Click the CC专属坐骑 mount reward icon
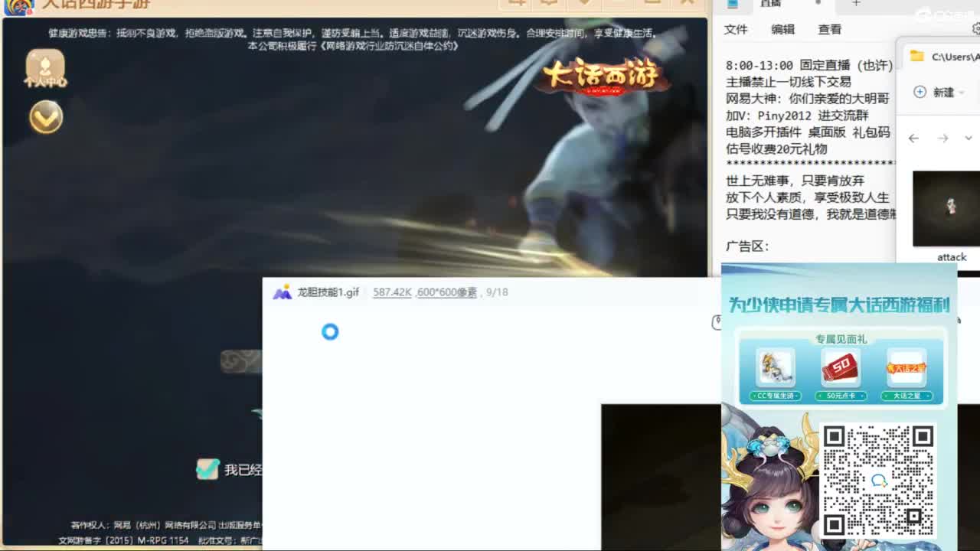 [x=775, y=368]
